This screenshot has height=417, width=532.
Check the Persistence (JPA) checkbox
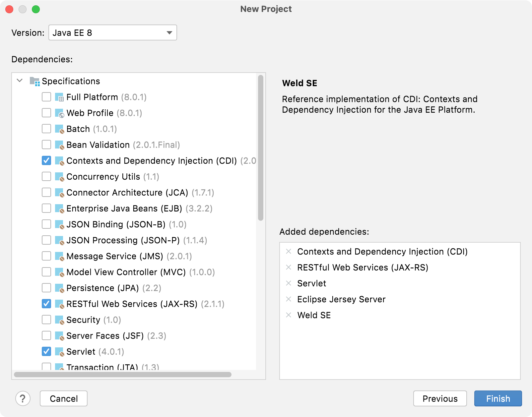[x=46, y=288]
